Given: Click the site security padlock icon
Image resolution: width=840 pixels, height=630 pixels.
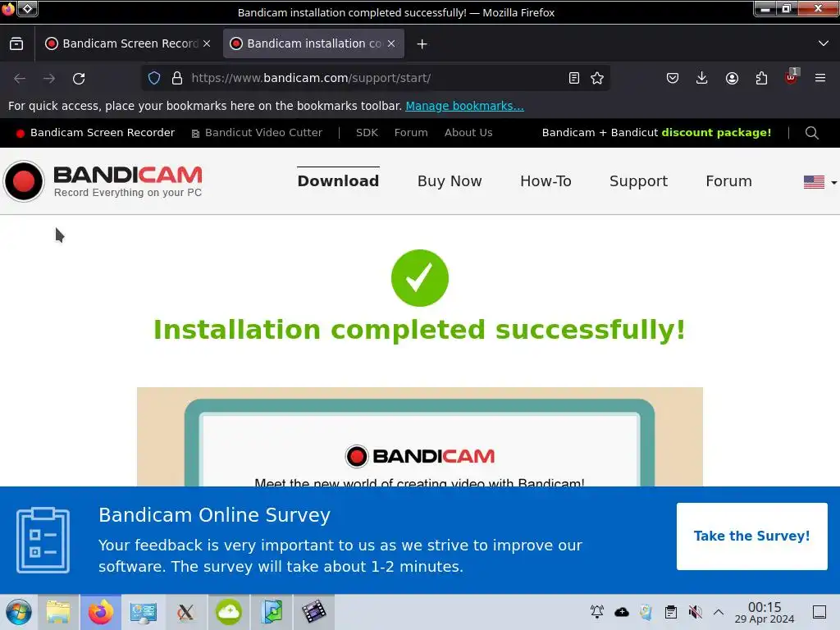Looking at the screenshot, I should (x=177, y=78).
